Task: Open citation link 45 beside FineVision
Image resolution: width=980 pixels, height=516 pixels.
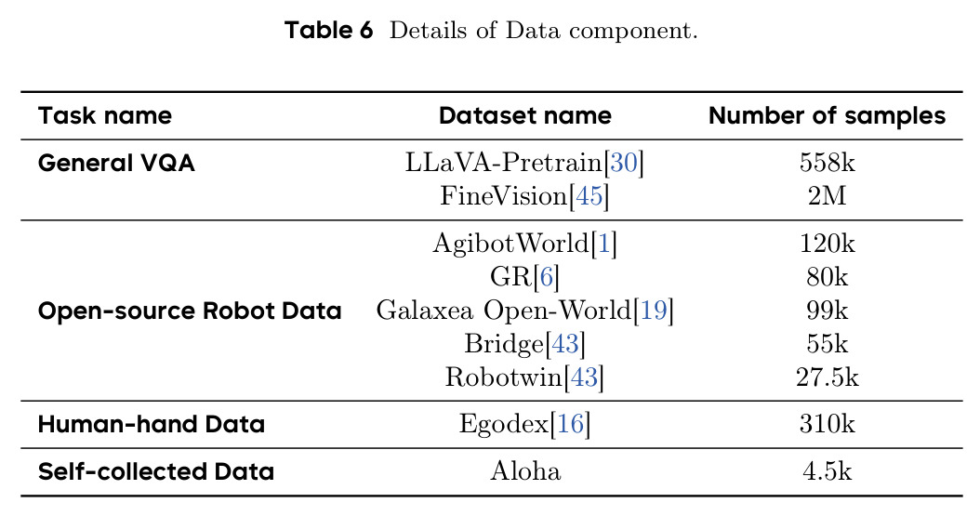Action: 589,196
